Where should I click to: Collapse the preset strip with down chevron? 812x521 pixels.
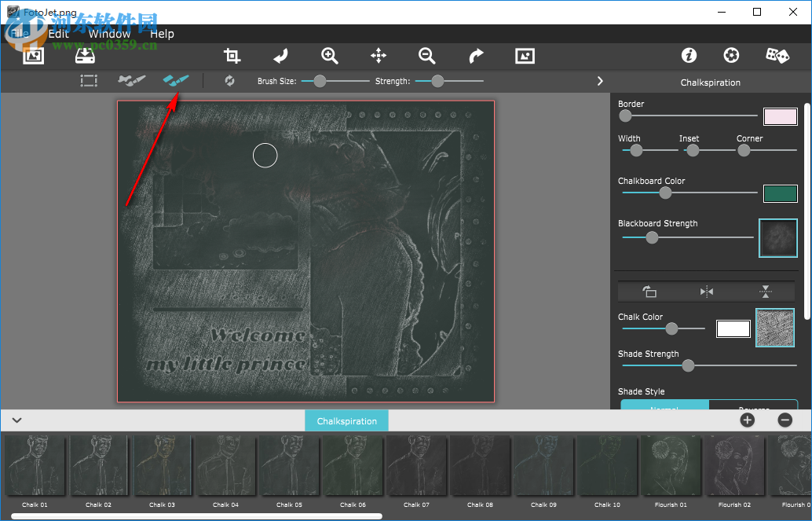click(x=17, y=420)
